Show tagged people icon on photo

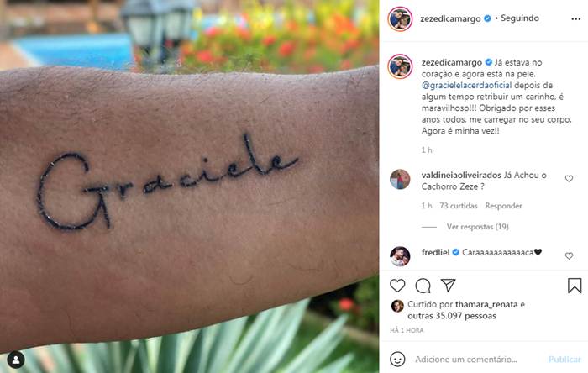tap(16, 360)
